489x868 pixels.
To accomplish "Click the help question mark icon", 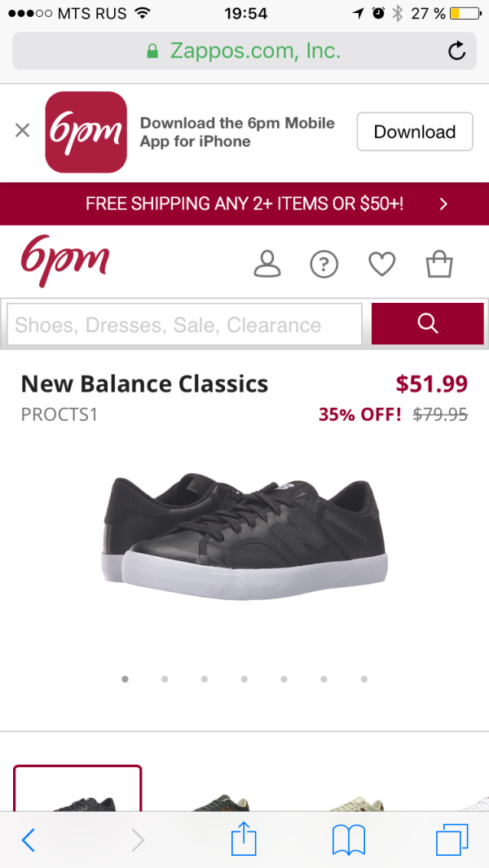I will tap(324, 264).
